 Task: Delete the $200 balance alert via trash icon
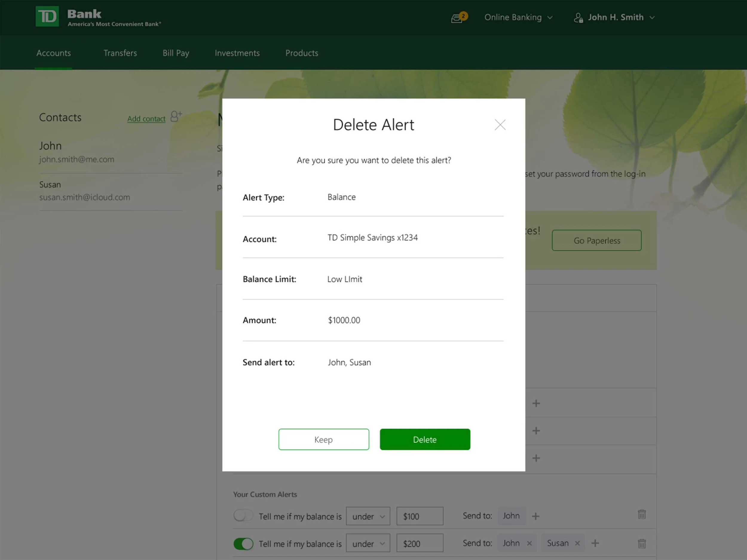(x=642, y=544)
